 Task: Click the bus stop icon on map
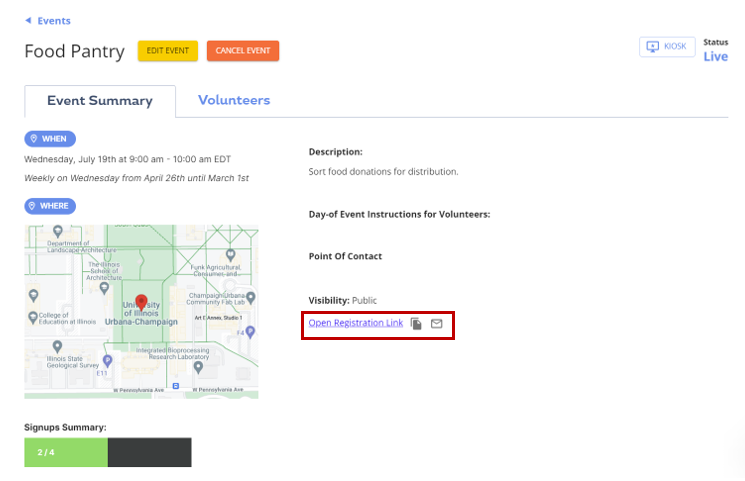click(x=176, y=385)
